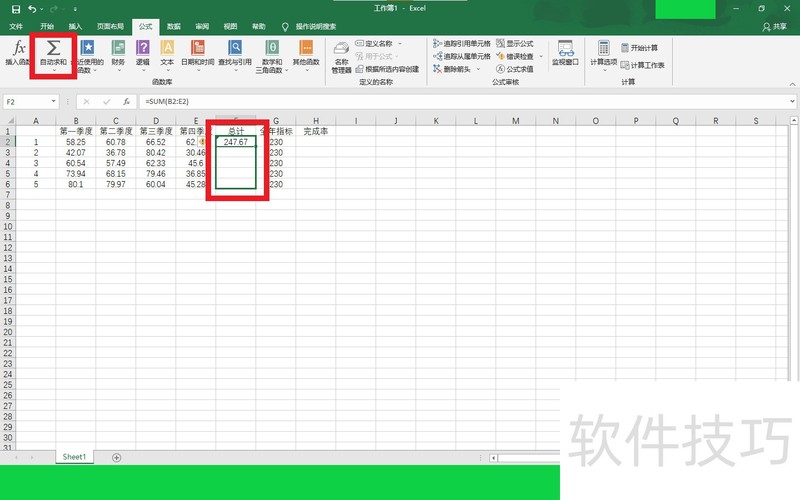The width and height of the screenshot is (800, 500).
Task: Click Evaluate Formula (公式求值)
Action: point(515,69)
